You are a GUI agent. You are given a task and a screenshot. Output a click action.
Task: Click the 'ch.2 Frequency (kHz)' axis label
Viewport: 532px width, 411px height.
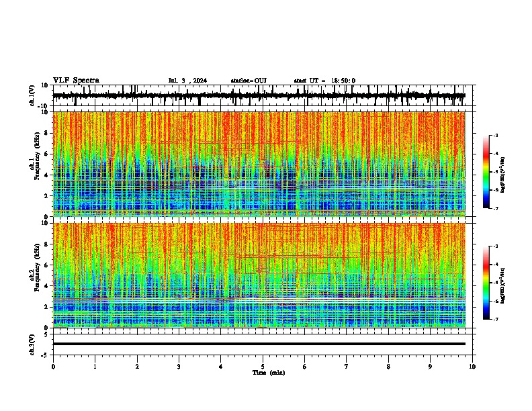(x=34, y=267)
